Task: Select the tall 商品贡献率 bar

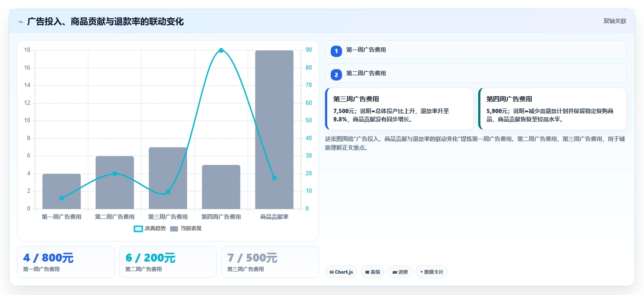Action: click(274, 130)
